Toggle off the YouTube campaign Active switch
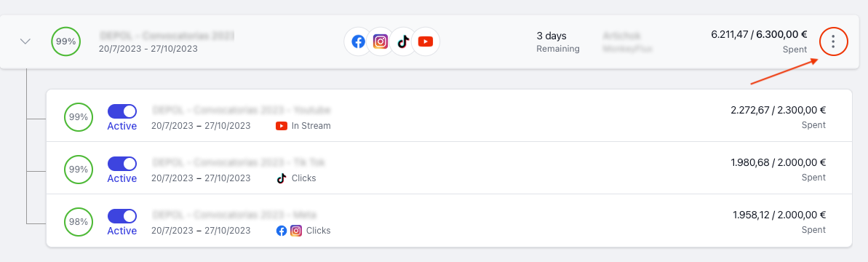Viewport: 868px width, 262px height. coord(122,111)
